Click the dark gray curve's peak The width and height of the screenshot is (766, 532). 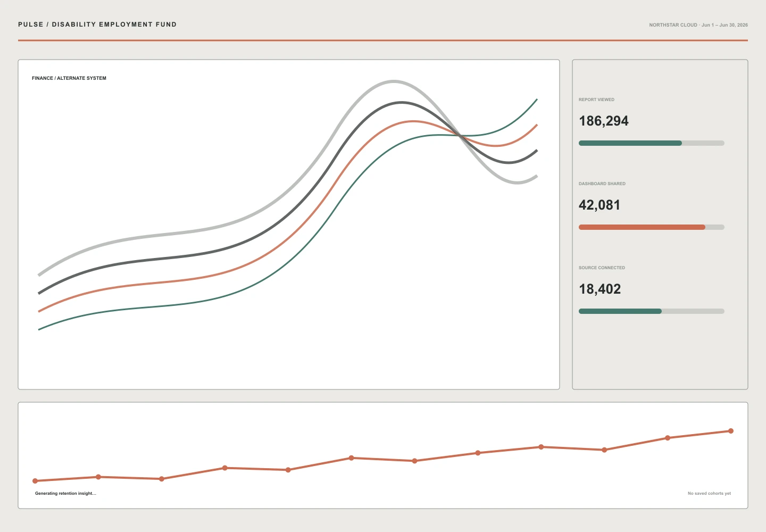[402, 102]
